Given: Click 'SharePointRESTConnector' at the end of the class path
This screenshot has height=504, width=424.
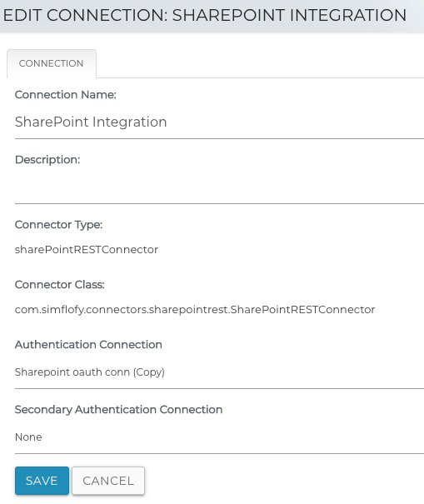Looking at the screenshot, I should (302, 310).
